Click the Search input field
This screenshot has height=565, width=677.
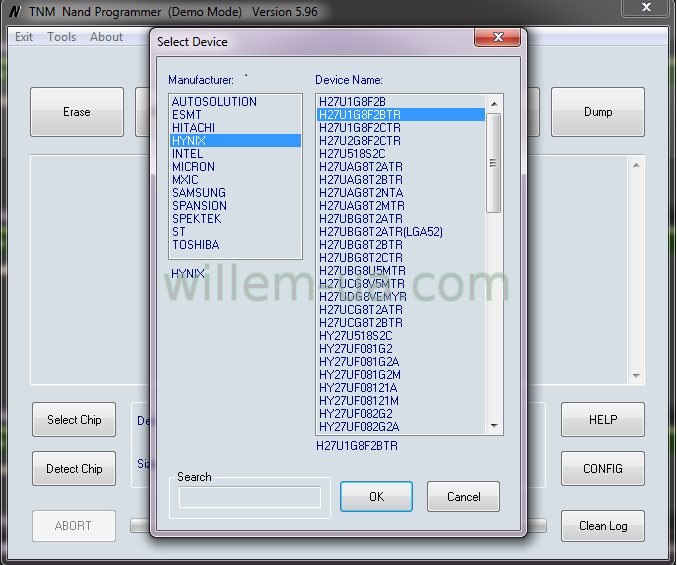(250, 498)
